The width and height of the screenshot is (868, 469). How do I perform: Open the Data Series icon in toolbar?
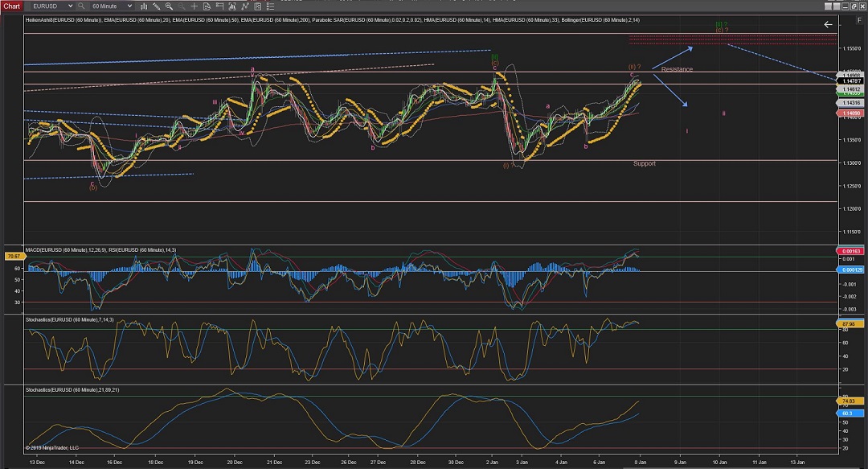click(232, 6)
